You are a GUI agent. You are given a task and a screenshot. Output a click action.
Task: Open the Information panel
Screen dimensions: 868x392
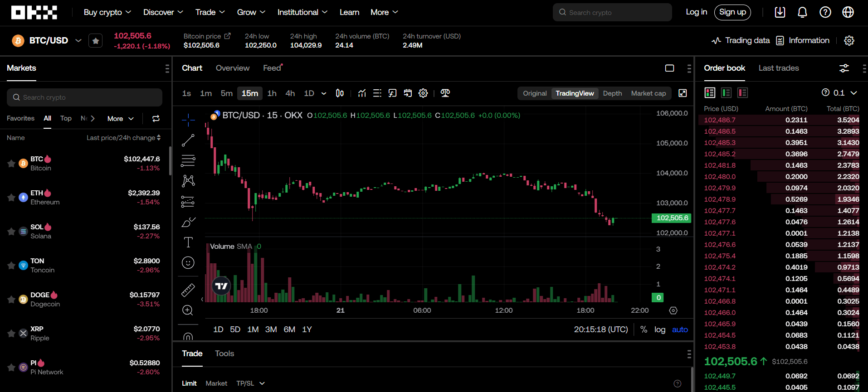803,40
